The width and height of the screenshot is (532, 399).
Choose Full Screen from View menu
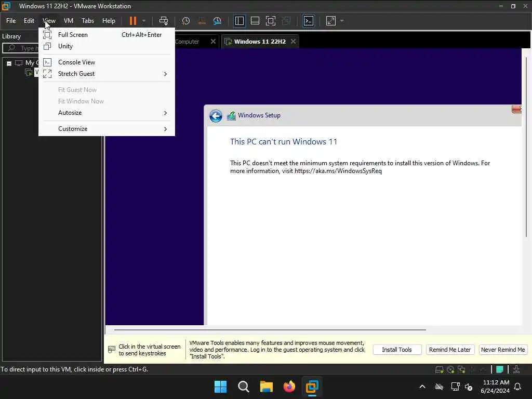107,35
